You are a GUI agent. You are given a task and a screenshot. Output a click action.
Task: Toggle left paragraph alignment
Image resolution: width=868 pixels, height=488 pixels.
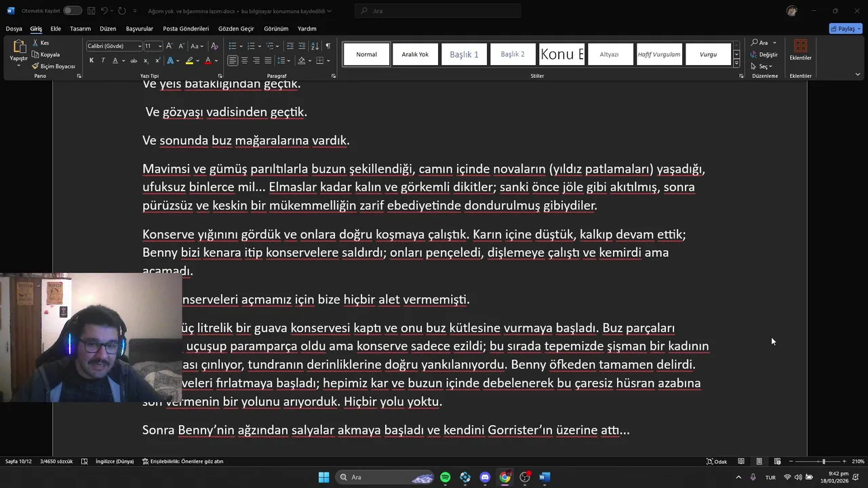[233, 60]
